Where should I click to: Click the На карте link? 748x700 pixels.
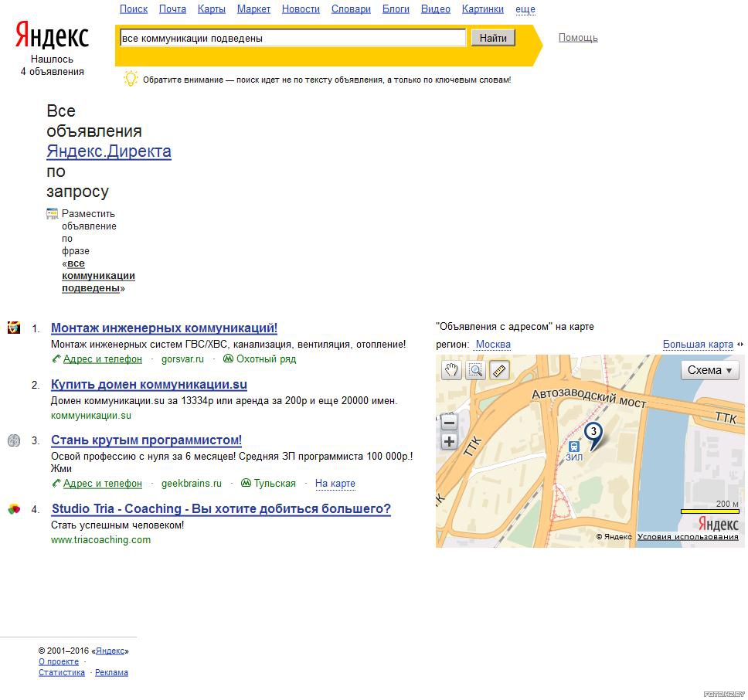[x=335, y=484]
